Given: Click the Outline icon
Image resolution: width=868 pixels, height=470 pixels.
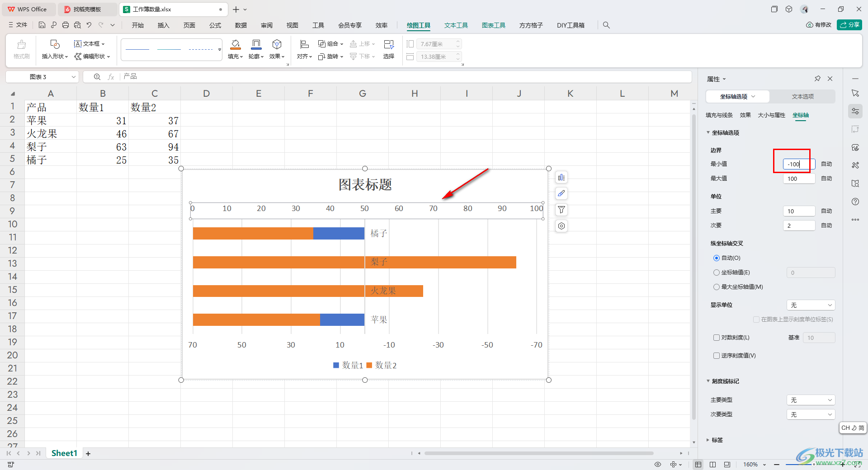Looking at the screenshot, I should [256, 44].
